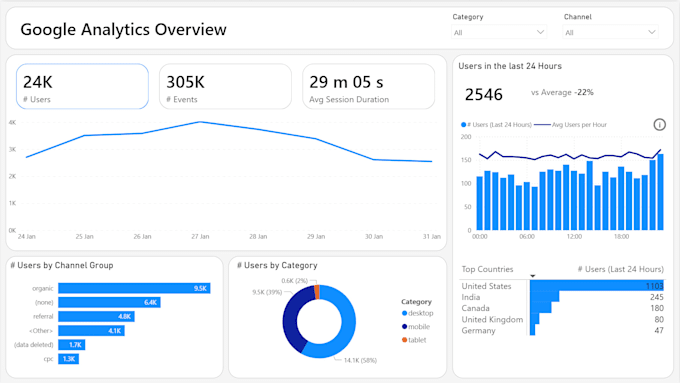Screen dimensions: 680x383
Task: Click the Germany row in Top Countries
Action: (x=562, y=330)
